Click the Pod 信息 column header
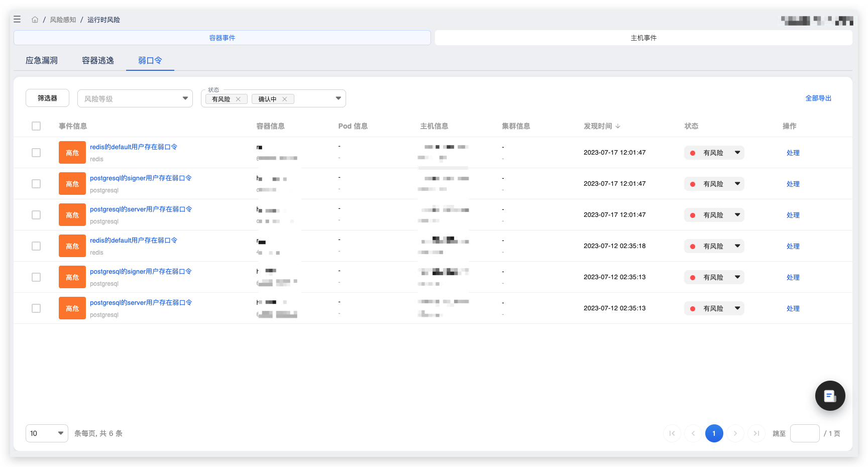Image resolution: width=868 pixels, height=467 pixels. (x=353, y=126)
